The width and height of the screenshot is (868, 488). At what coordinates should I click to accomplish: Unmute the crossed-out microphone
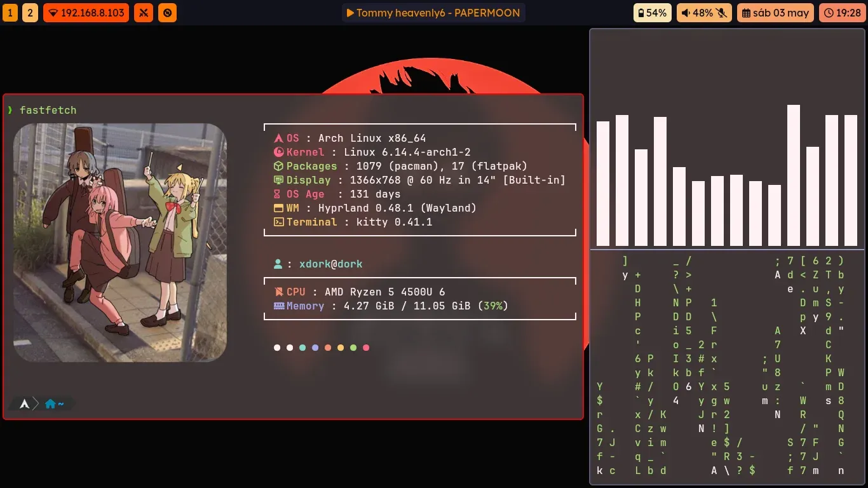[720, 13]
